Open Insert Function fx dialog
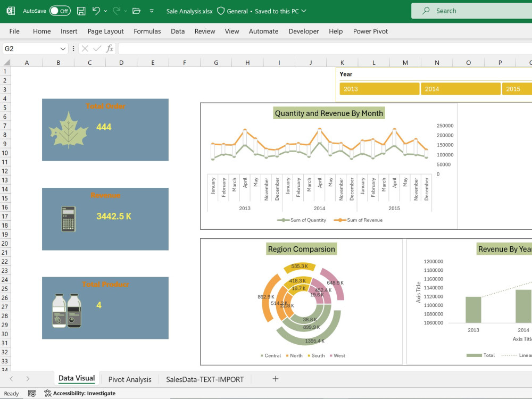The width and height of the screenshot is (532, 399). point(110,48)
